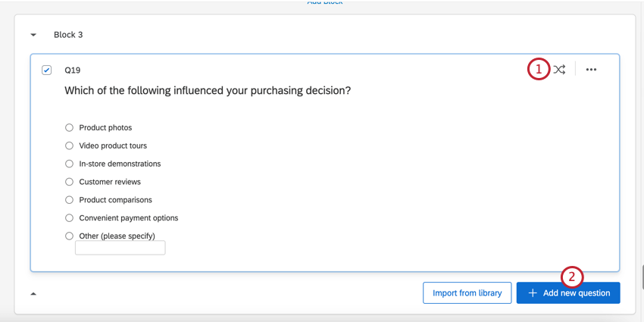Viewport: 644px width, 322px height.
Task: Click the Q19 question number label
Action: coord(73,70)
